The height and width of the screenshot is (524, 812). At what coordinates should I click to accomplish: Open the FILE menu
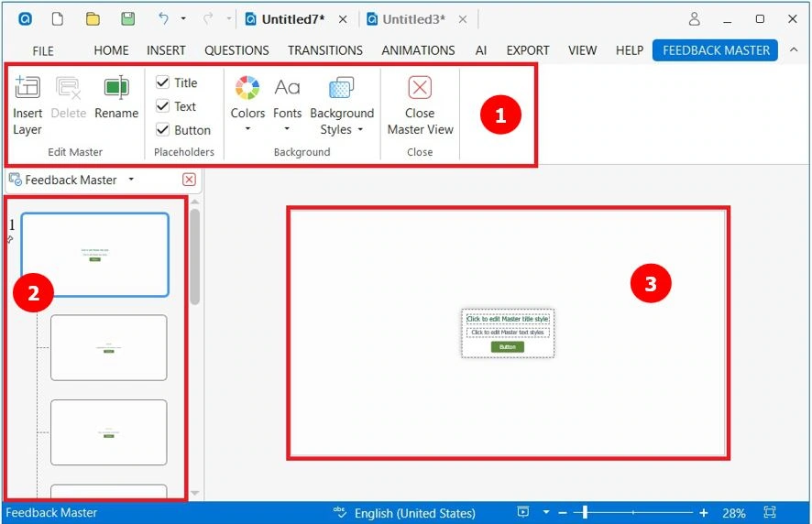coord(43,50)
